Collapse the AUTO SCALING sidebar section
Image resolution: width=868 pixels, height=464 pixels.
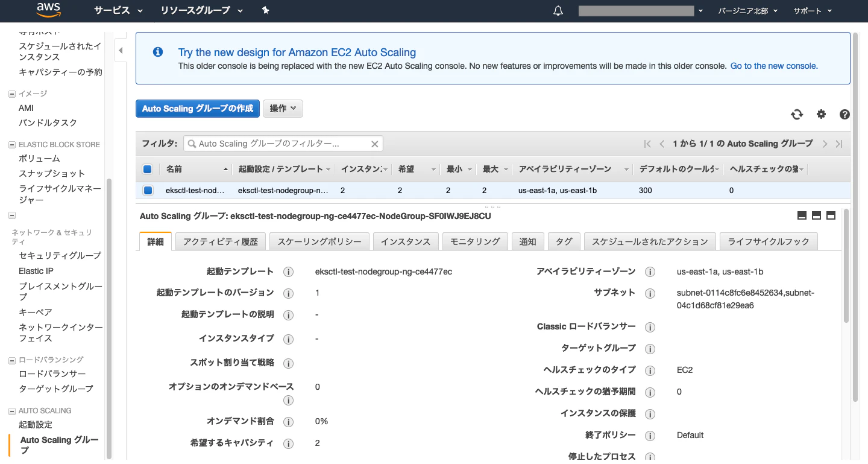[x=11, y=410]
